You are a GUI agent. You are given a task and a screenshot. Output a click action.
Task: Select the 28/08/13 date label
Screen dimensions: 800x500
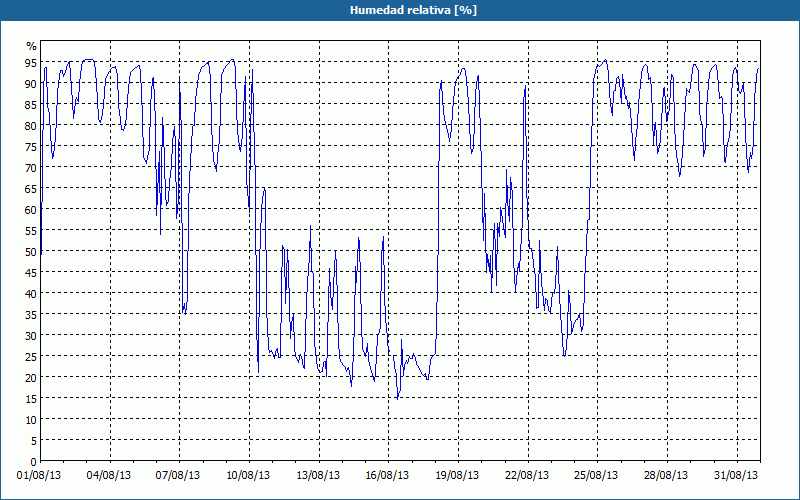click(666, 476)
